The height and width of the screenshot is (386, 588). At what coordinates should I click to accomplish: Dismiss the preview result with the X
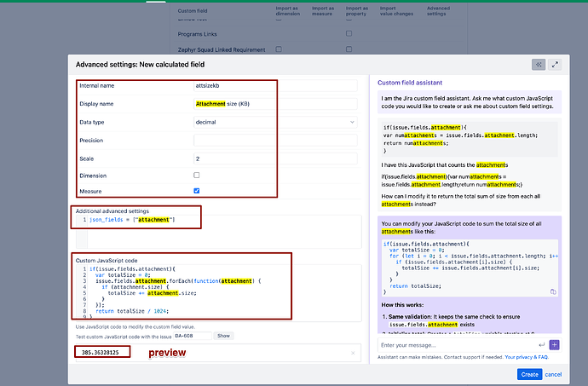click(x=353, y=353)
